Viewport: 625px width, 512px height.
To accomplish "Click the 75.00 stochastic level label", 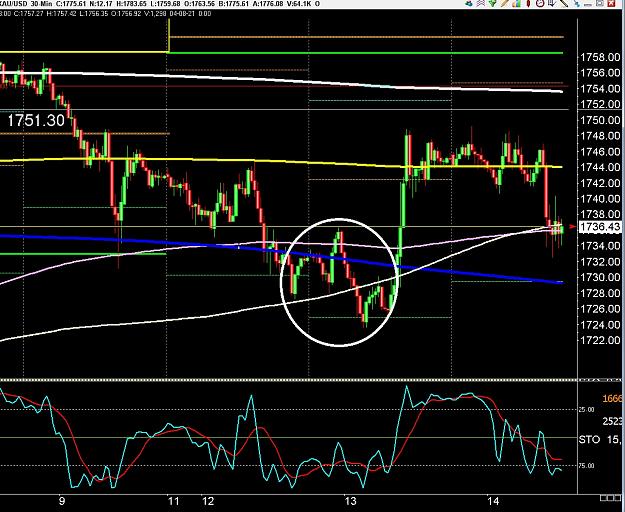I will 586,465.
